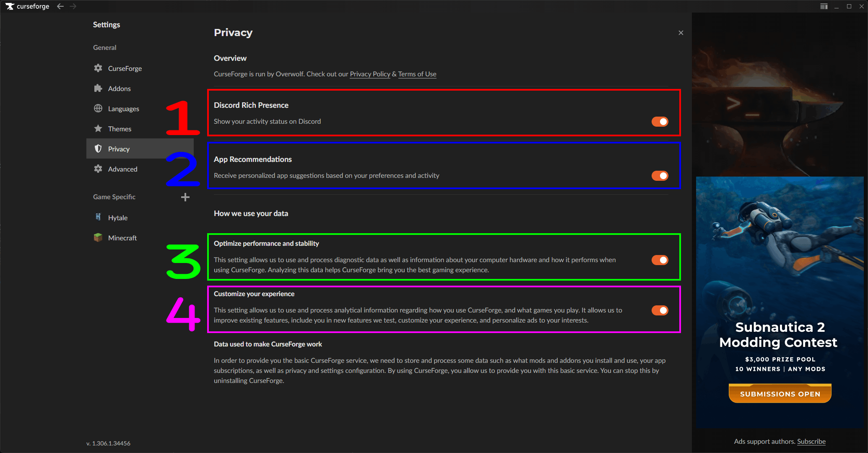The height and width of the screenshot is (453, 868).
Task: Go forward with the right arrow
Action: pyautogui.click(x=73, y=6)
